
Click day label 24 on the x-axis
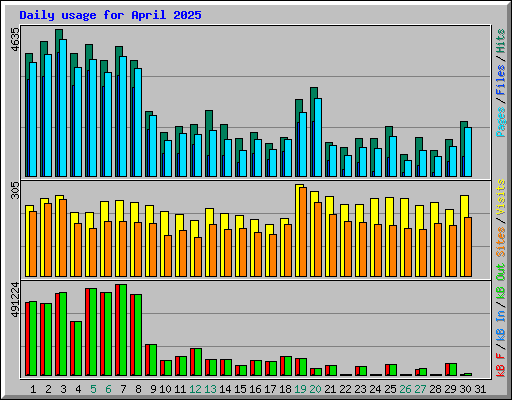pyautogui.click(x=375, y=389)
